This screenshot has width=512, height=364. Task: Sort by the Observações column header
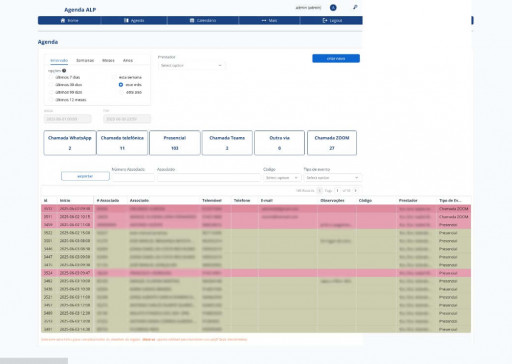(x=332, y=201)
